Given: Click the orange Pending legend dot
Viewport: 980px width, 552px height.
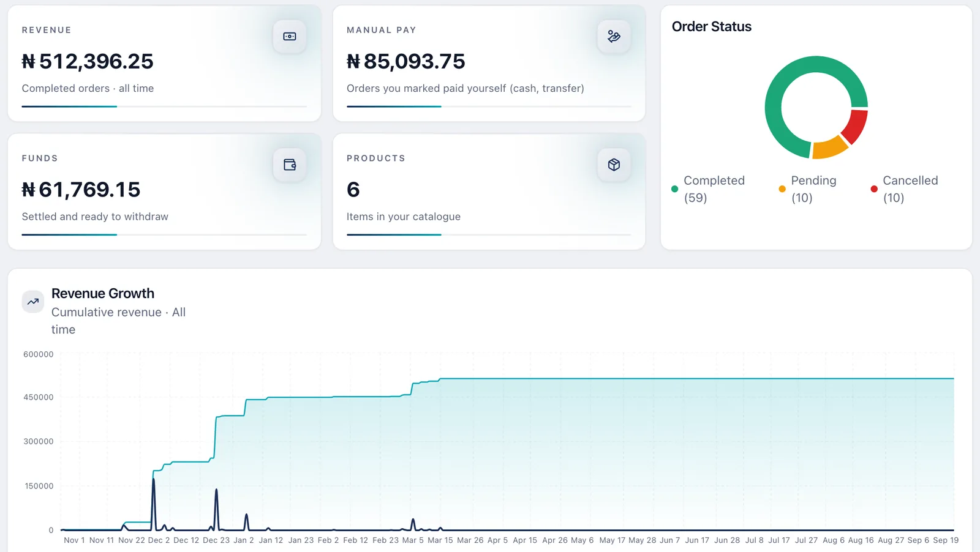Looking at the screenshot, I should tap(782, 189).
